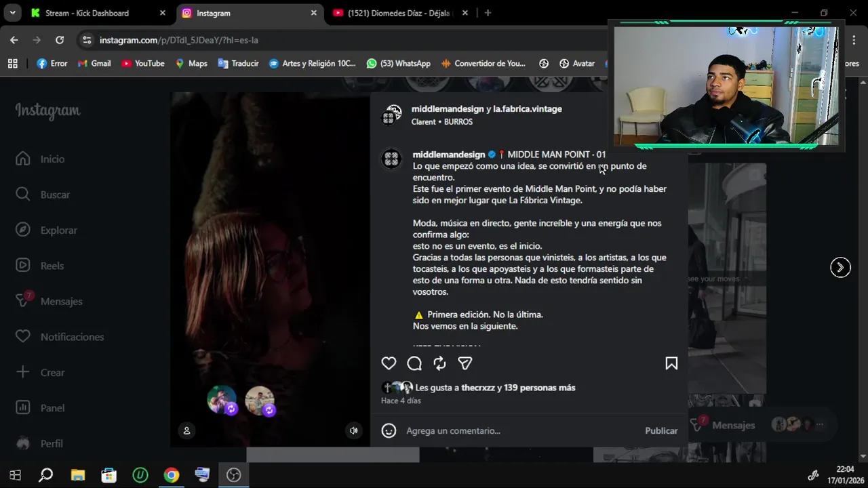Open Artes y Religión 10C bookmark
This screenshot has width=868, height=488.
[x=312, y=64]
